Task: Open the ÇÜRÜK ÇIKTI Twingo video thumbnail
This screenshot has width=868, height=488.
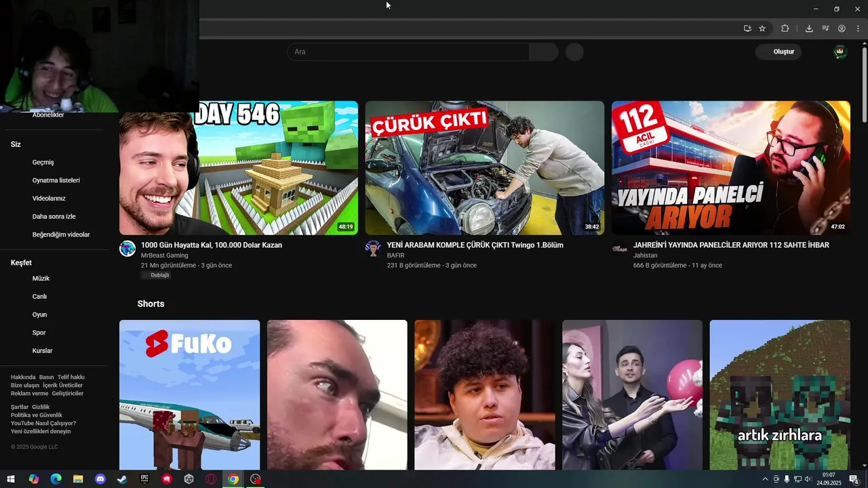Action: coord(485,167)
